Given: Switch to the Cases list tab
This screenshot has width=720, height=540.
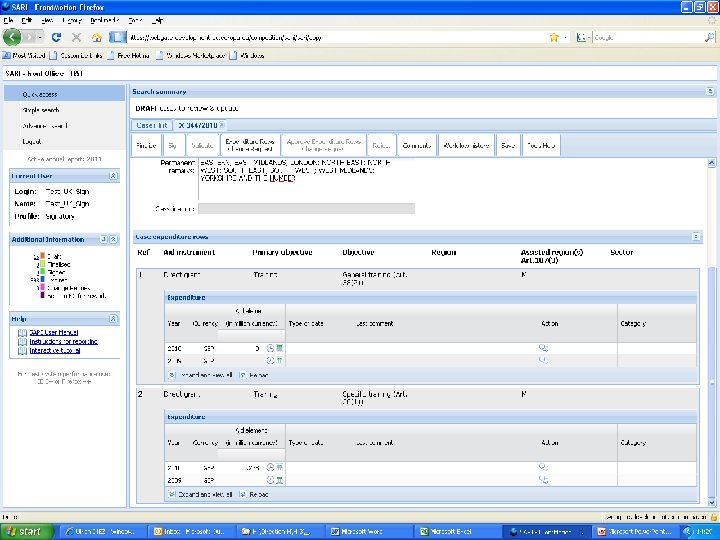Looking at the screenshot, I should point(152,125).
